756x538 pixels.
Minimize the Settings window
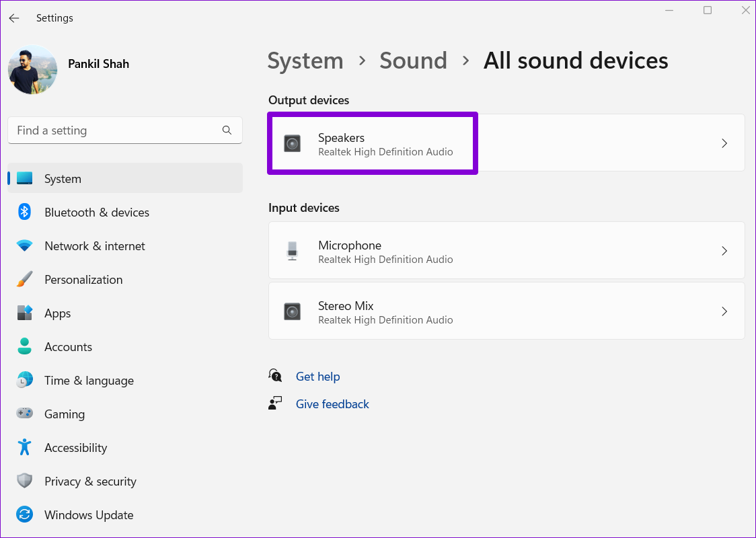[x=669, y=10]
